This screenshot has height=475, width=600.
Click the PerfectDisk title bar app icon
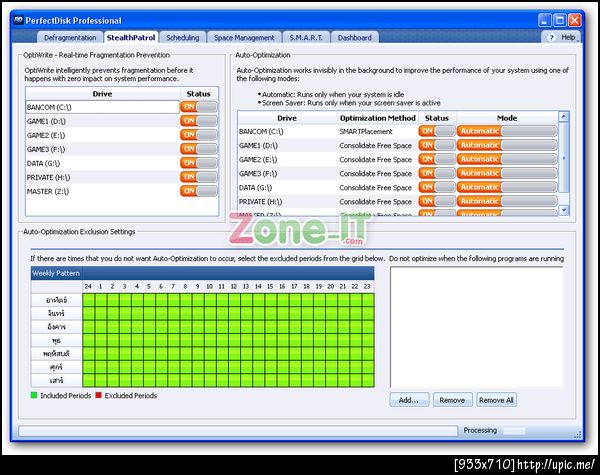[18, 20]
